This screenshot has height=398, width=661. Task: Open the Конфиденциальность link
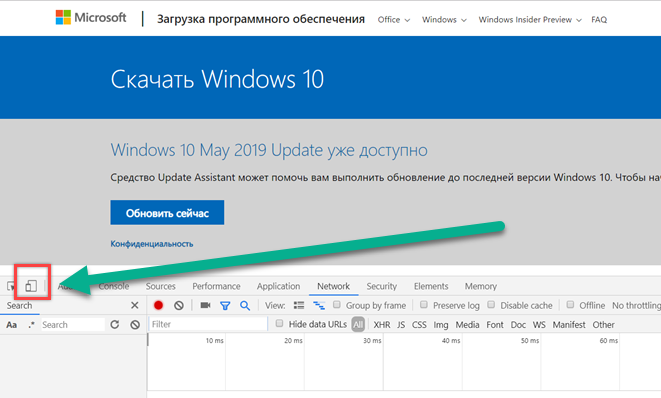pyautogui.click(x=152, y=244)
